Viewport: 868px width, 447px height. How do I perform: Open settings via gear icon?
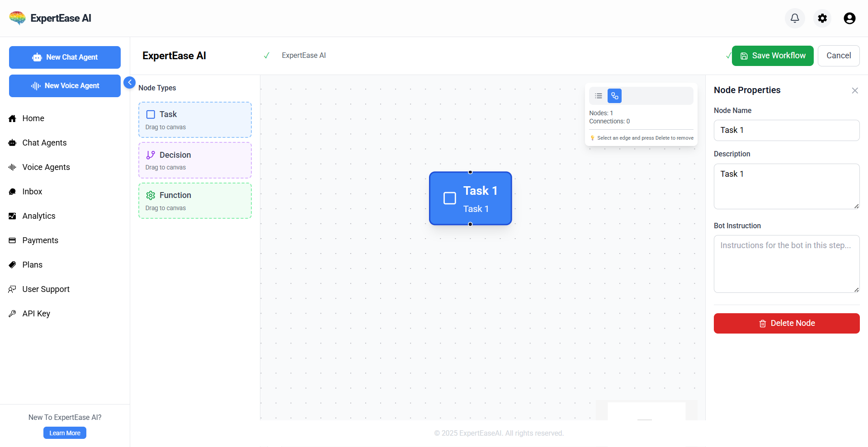tap(822, 18)
